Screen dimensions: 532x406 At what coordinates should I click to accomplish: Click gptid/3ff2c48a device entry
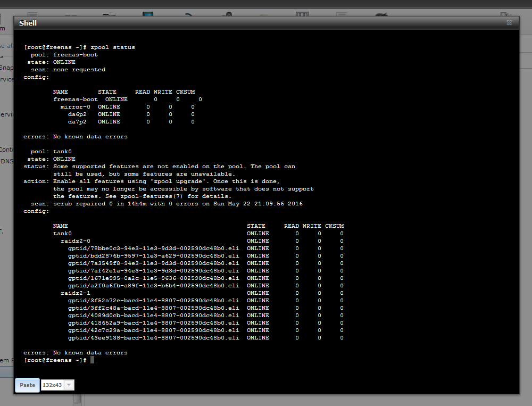point(153,308)
